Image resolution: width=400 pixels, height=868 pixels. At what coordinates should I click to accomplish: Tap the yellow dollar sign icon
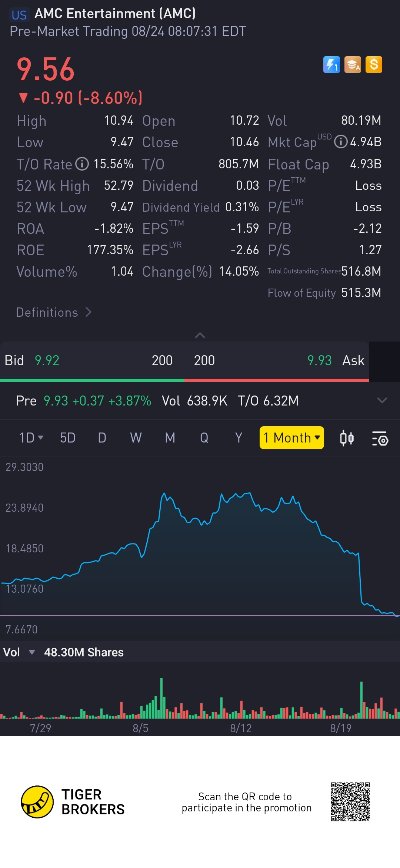click(374, 65)
